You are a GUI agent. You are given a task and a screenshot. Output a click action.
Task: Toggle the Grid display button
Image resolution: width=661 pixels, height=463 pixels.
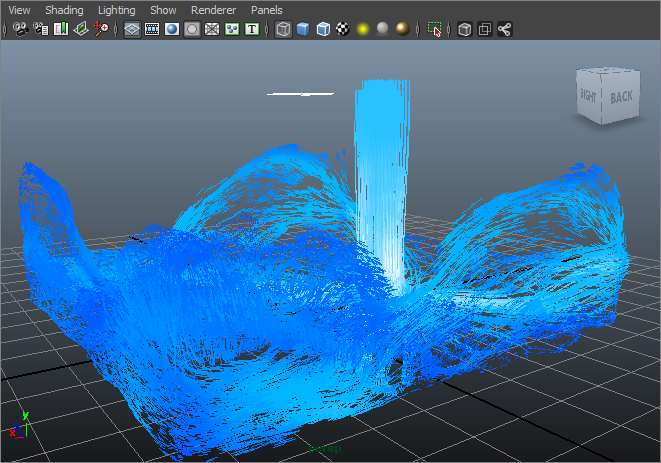[132, 29]
